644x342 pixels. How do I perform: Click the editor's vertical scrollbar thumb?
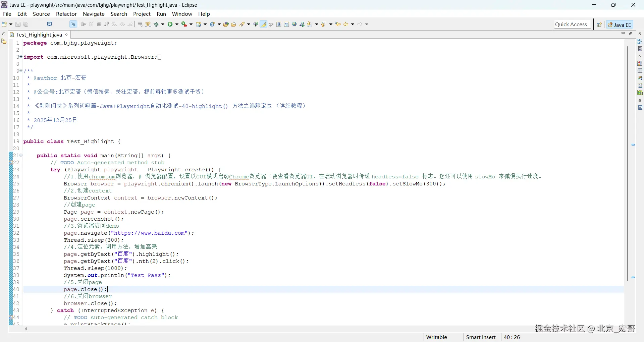627,164
